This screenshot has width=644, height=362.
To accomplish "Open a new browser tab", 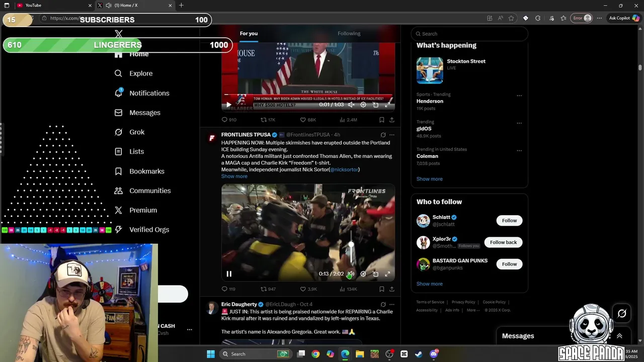I will (181, 6).
